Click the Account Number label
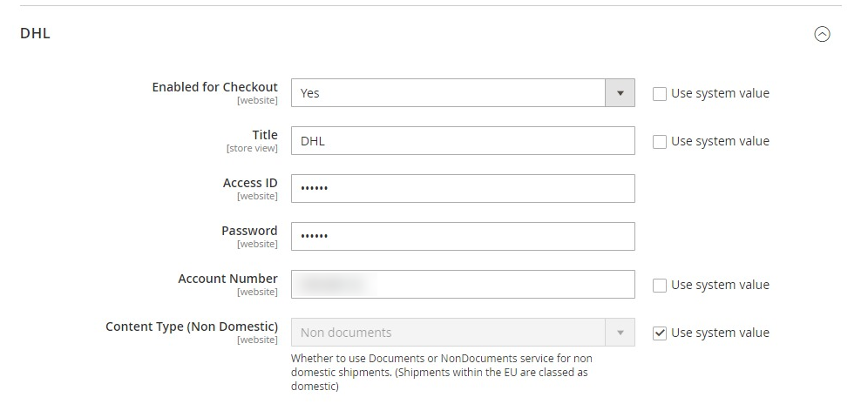This screenshot has width=868, height=404. (228, 279)
